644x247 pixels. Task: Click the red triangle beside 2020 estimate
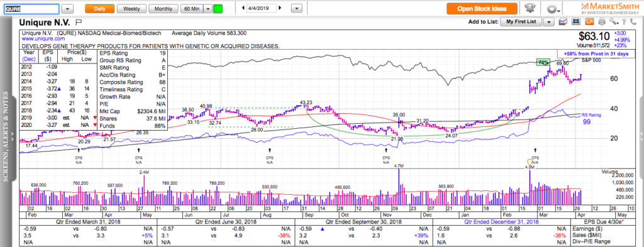tap(96, 126)
